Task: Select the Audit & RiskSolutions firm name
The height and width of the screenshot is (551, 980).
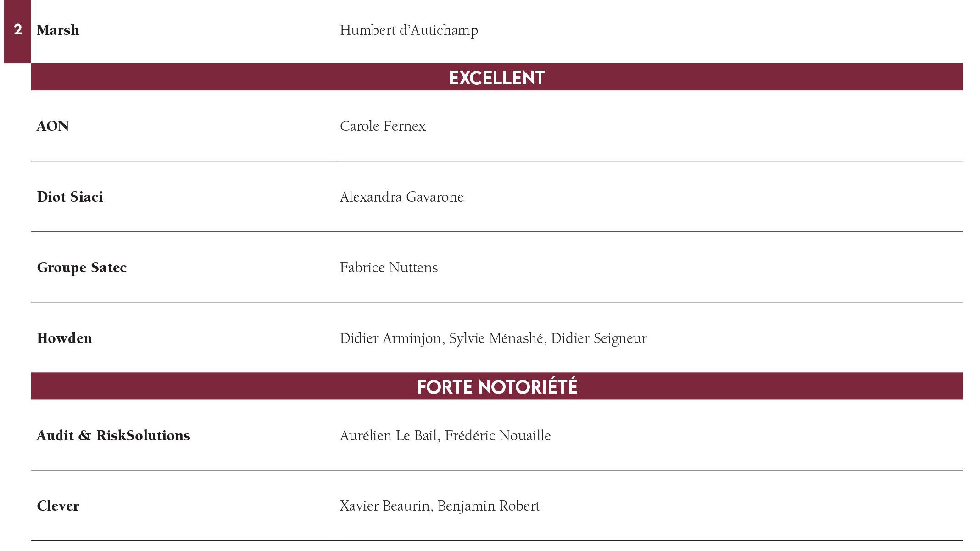Action: coord(113,435)
